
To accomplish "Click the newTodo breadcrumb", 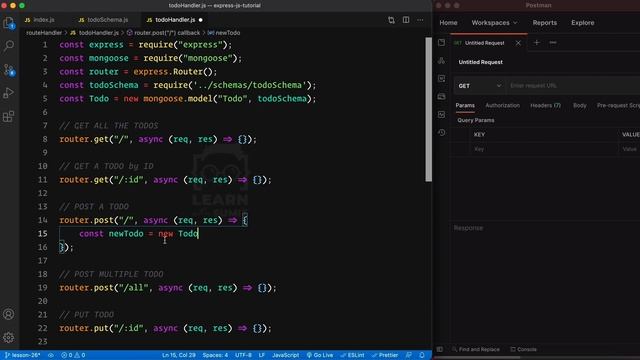I will (x=224, y=33).
